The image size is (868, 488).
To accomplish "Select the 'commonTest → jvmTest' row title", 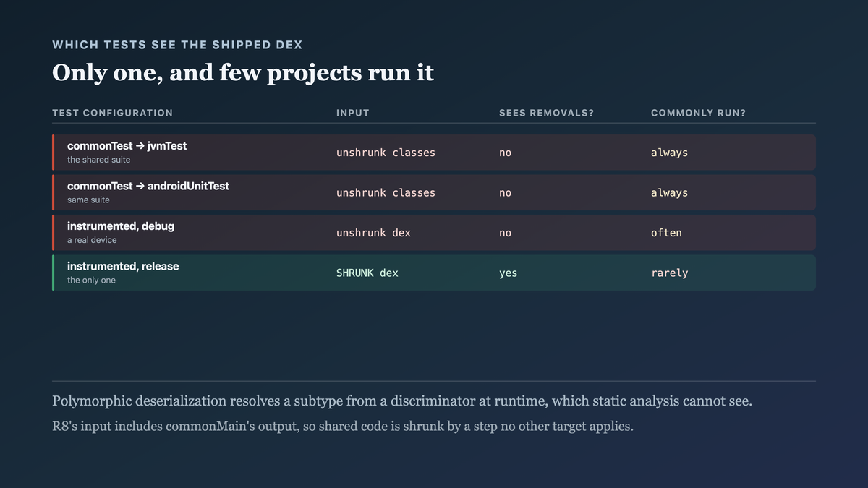I will click(127, 146).
